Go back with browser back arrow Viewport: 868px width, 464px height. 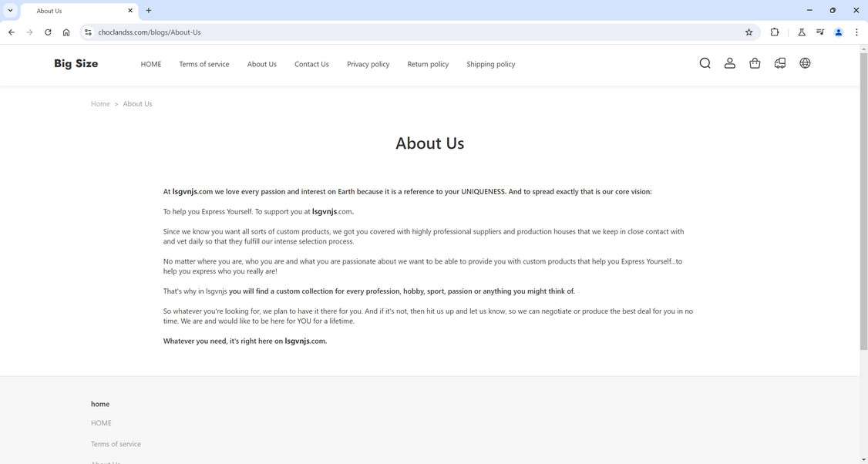[x=12, y=32]
